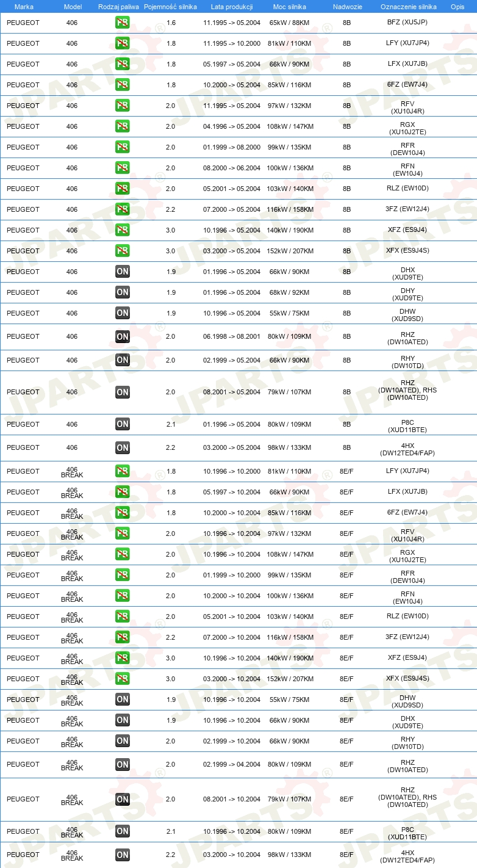
Task: Click the diesel ON icon for the 406 8B DHW (XUD9SD)
Action: point(123,313)
